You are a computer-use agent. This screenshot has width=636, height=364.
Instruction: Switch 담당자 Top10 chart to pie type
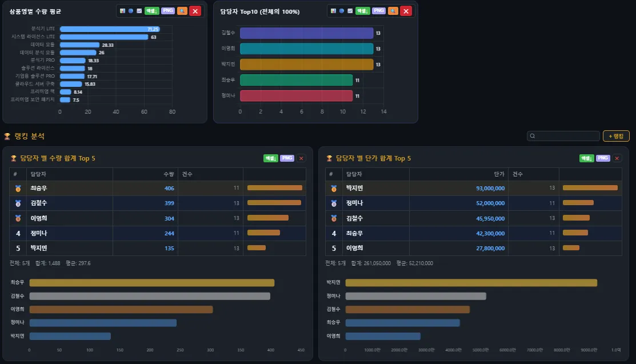(341, 11)
